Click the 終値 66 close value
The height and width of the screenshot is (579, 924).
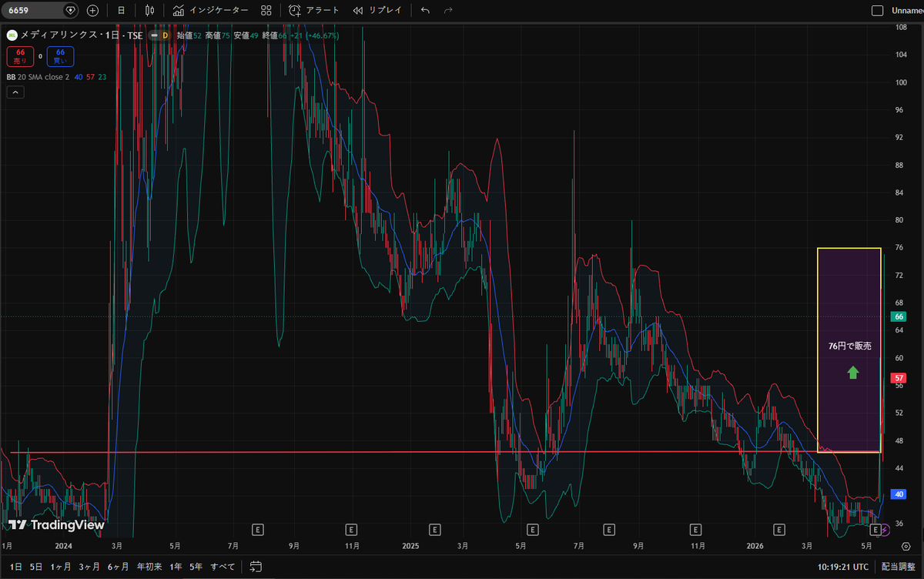[274, 35]
